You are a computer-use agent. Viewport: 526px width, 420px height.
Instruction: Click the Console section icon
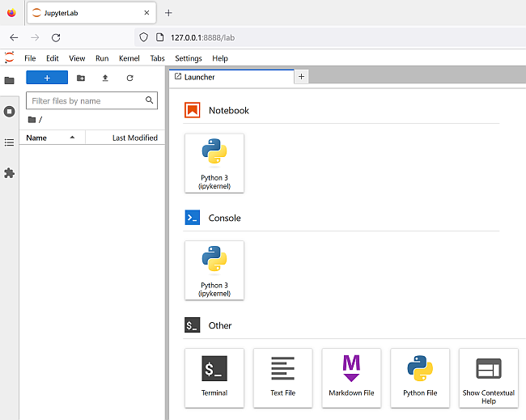(193, 218)
